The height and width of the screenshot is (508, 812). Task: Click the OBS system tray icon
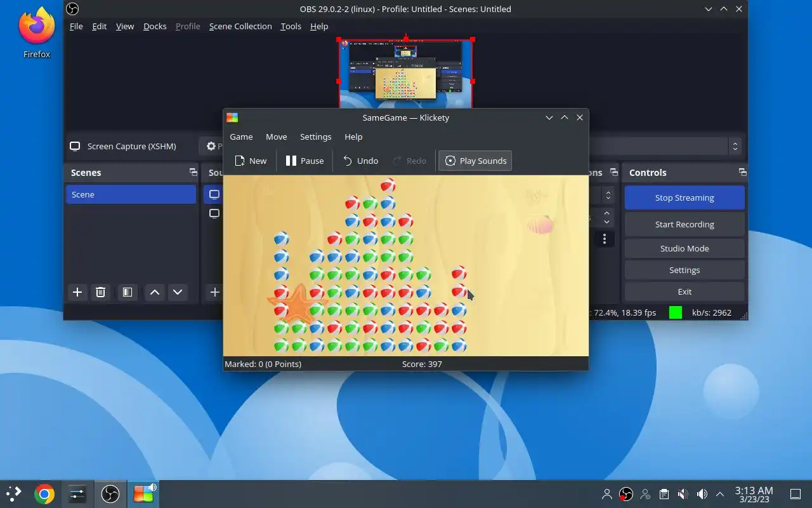coord(626,494)
